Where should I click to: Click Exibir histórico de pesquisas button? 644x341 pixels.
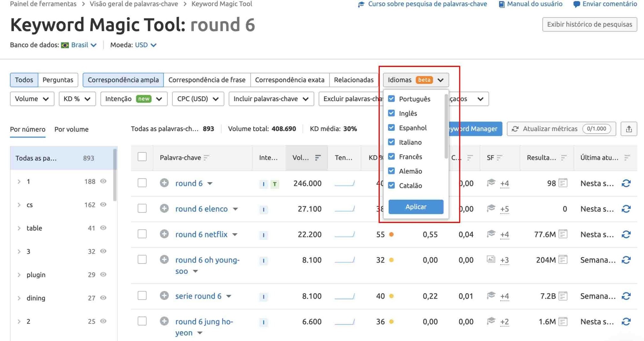pyautogui.click(x=589, y=24)
